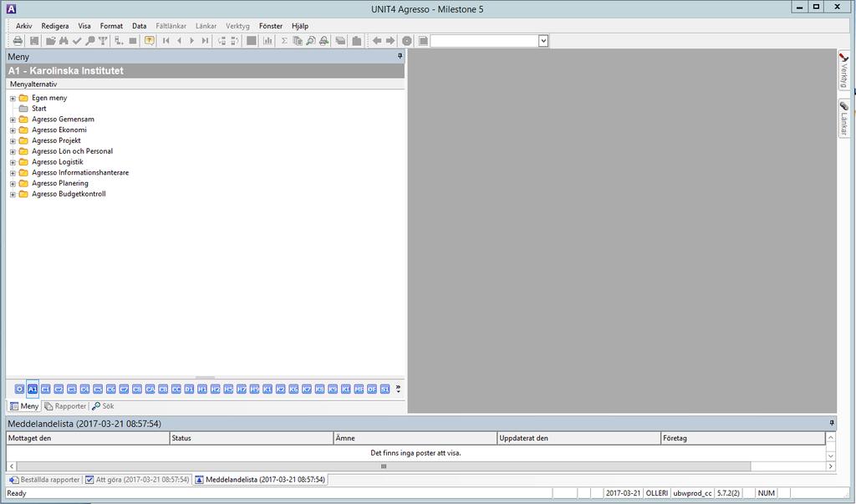856x504 pixels.
Task: Switch to company icon C5
Action: coord(98,389)
